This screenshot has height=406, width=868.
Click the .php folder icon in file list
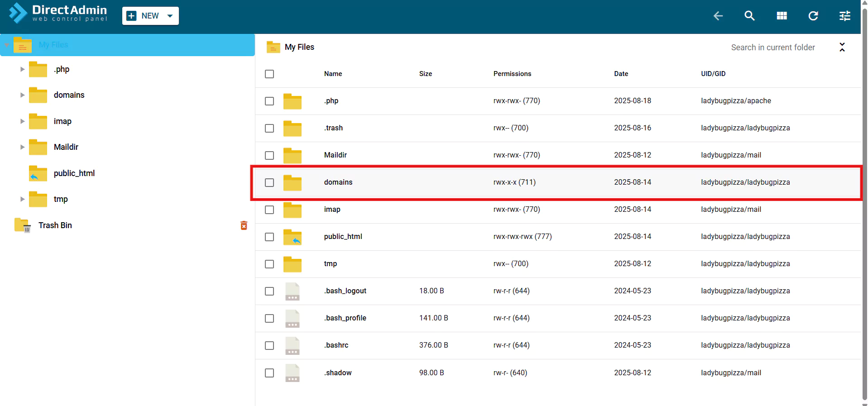pos(293,101)
